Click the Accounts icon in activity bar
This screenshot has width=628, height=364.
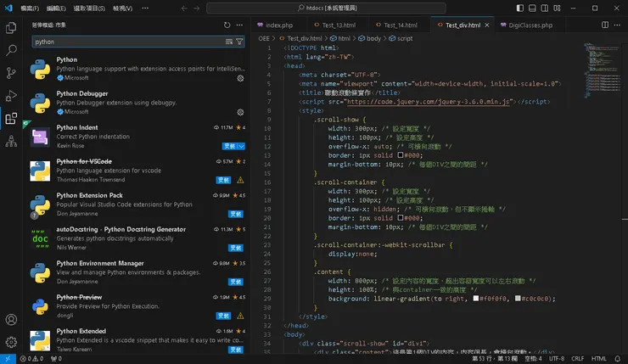(x=11, y=320)
